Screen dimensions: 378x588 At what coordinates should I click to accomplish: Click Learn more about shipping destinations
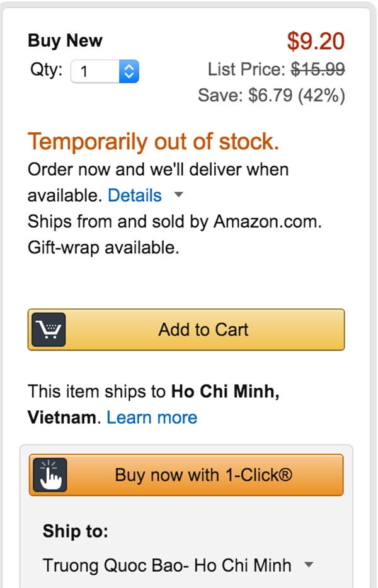(152, 417)
